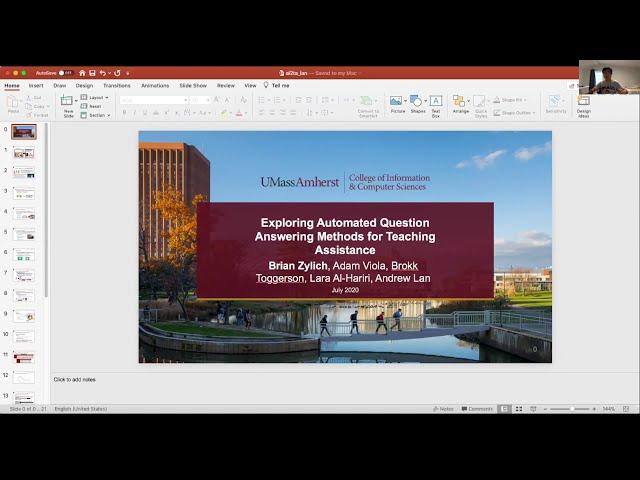Open the Undo history dropdown arrow

[x=109, y=73]
